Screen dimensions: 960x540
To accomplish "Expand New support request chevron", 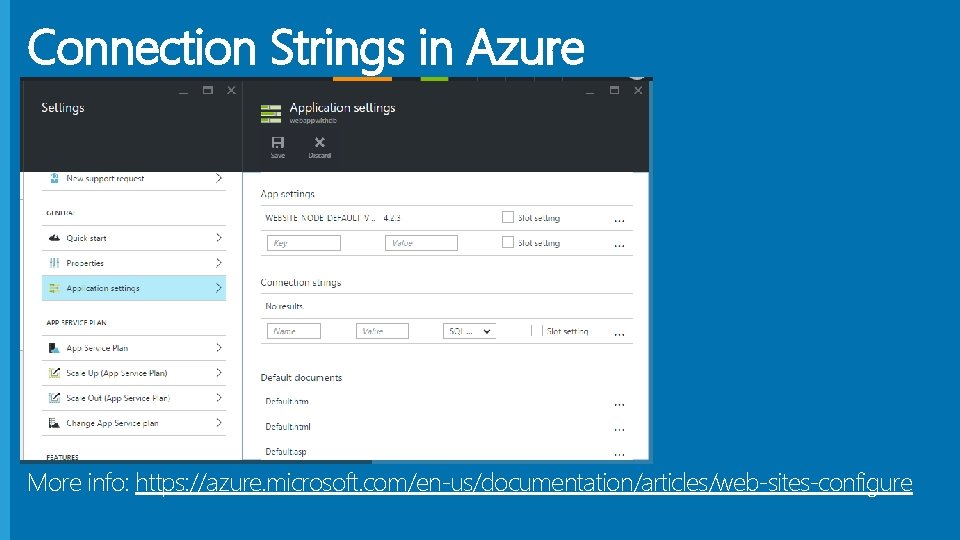I will (x=219, y=178).
